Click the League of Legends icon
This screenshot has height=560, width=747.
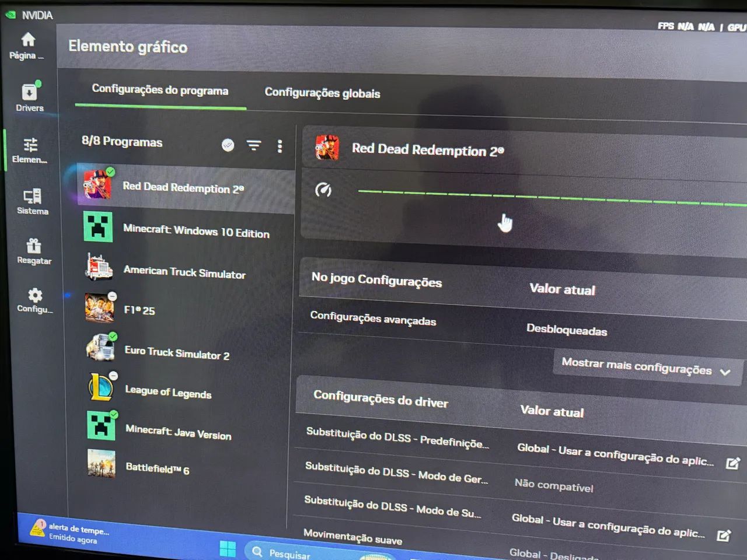(102, 387)
